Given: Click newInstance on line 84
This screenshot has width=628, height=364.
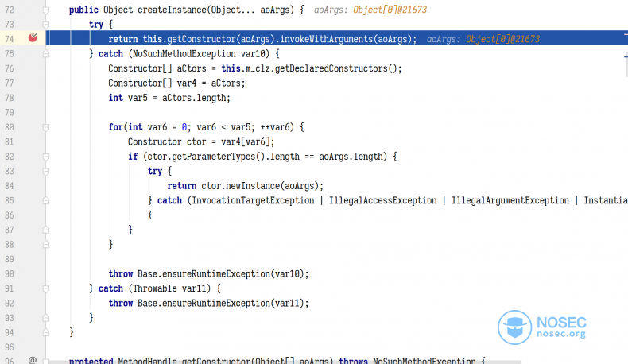Looking at the screenshot, I should point(253,186).
